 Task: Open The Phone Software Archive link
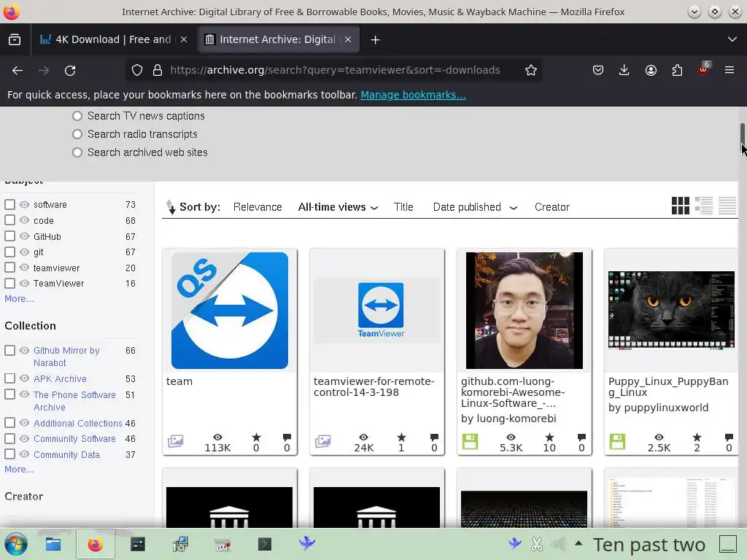pyautogui.click(x=74, y=401)
